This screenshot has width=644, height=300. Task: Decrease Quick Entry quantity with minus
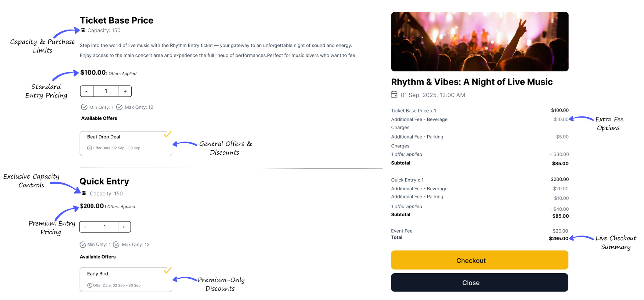click(x=86, y=227)
